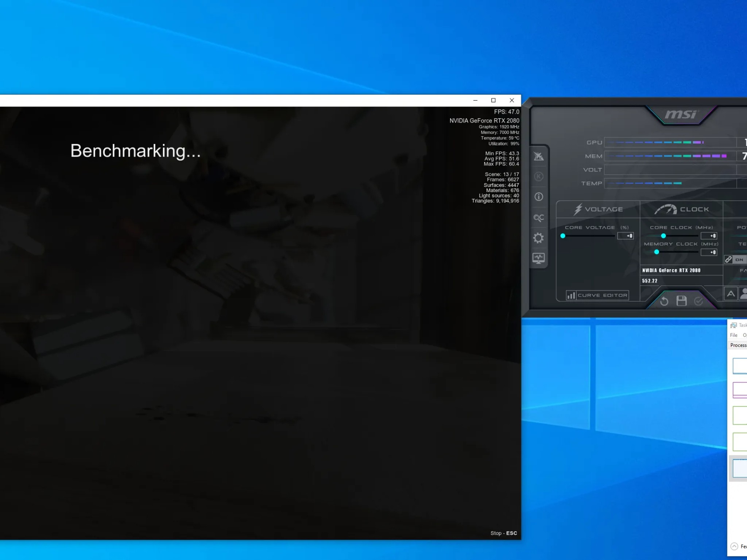The width and height of the screenshot is (747, 560).
Task: Launch the OC Scanner icon
Action: (x=539, y=218)
